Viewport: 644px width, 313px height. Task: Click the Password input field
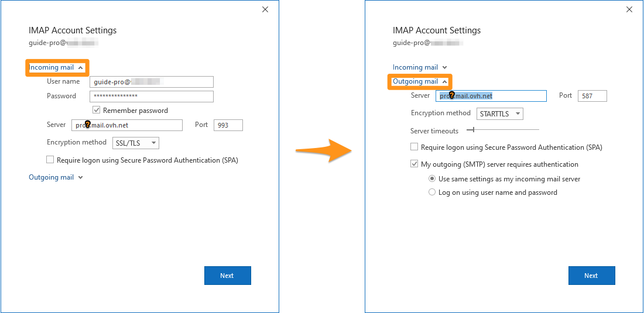click(x=151, y=96)
